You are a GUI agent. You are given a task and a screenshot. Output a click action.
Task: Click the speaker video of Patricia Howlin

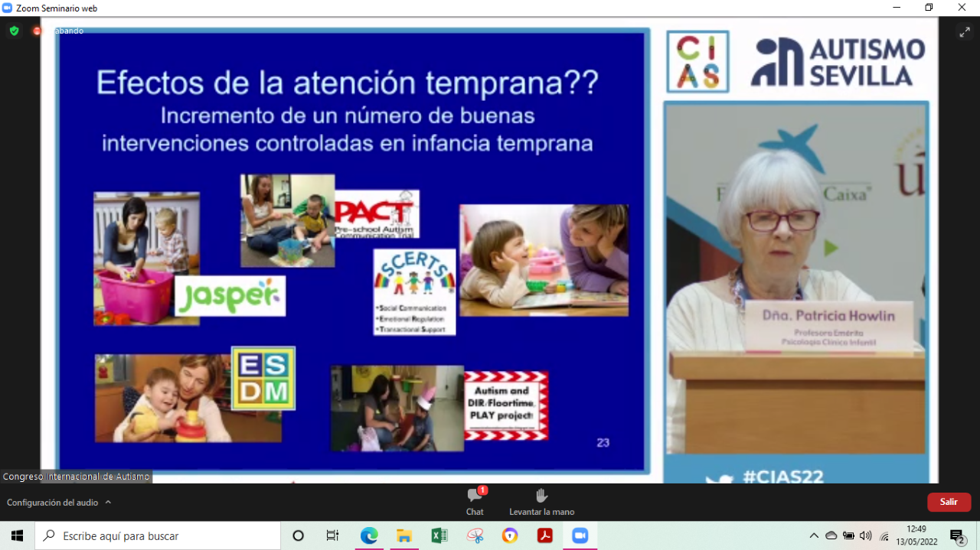pos(796,278)
